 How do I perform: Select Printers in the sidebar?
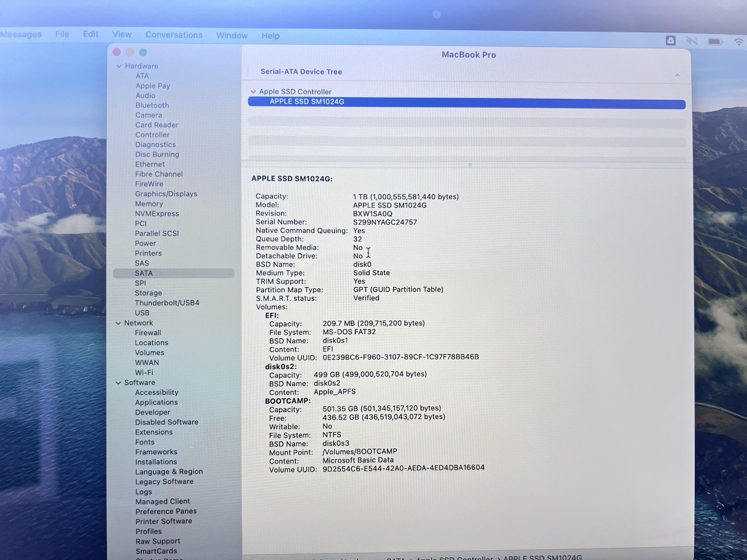click(148, 253)
